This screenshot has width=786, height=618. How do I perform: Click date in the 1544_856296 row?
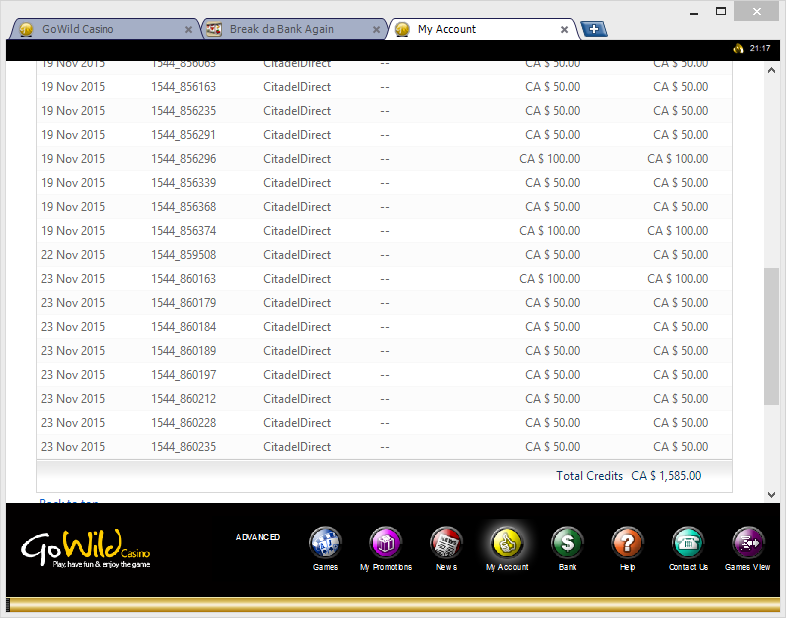coord(73,159)
